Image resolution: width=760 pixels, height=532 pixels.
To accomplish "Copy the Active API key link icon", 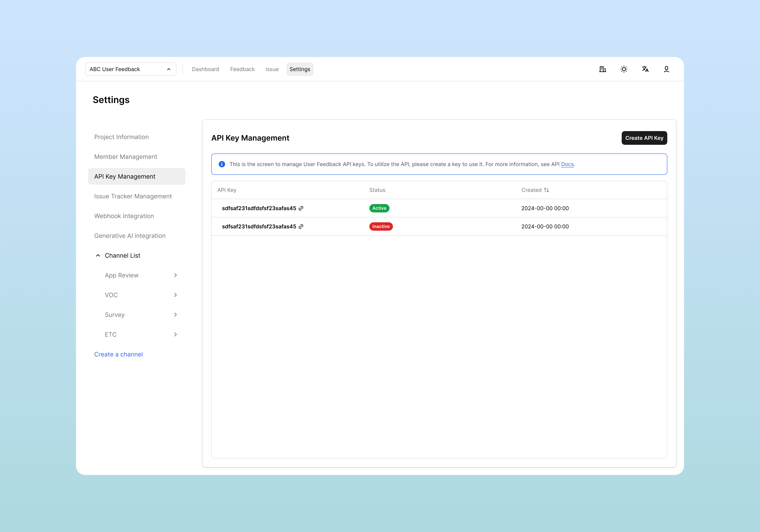I will point(301,208).
